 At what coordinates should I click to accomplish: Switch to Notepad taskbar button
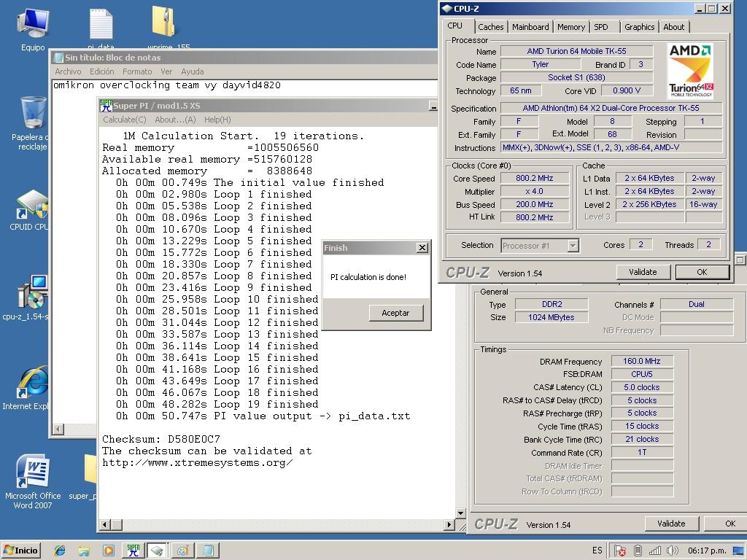[x=208, y=551]
